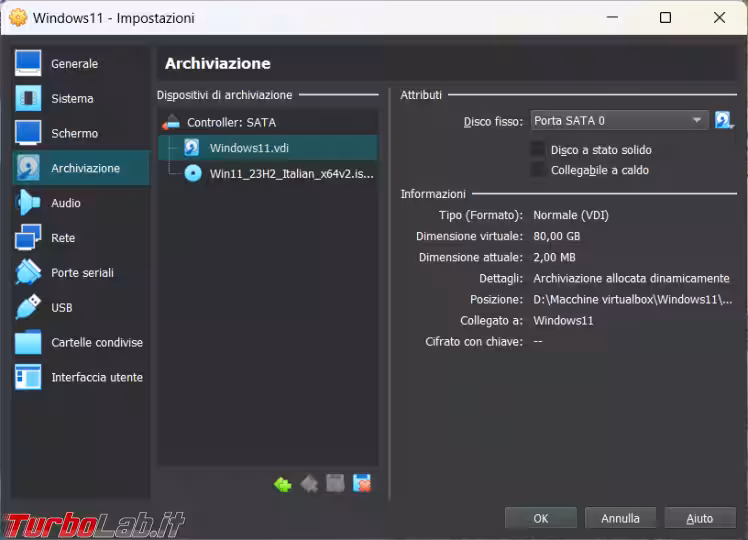Click the Archiviazione hard disk icon
This screenshot has height=540, width=748.
28,168
